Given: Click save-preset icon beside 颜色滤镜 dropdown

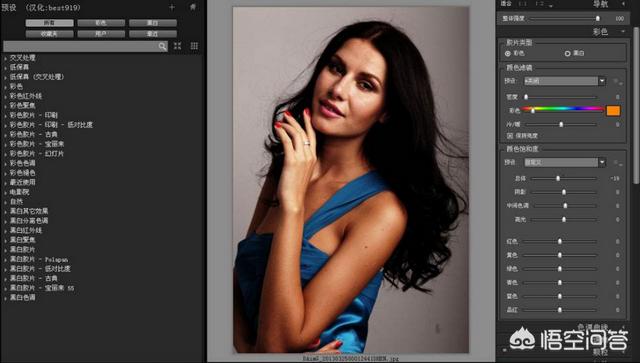Looking at the screenshot, I should pyautogui.click(x=617, y=81).
